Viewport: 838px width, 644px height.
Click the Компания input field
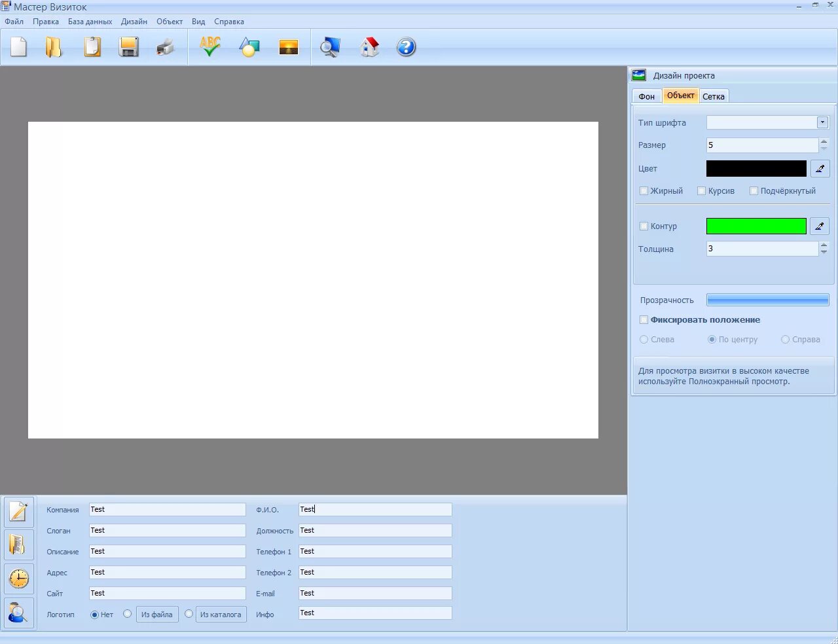168,509
